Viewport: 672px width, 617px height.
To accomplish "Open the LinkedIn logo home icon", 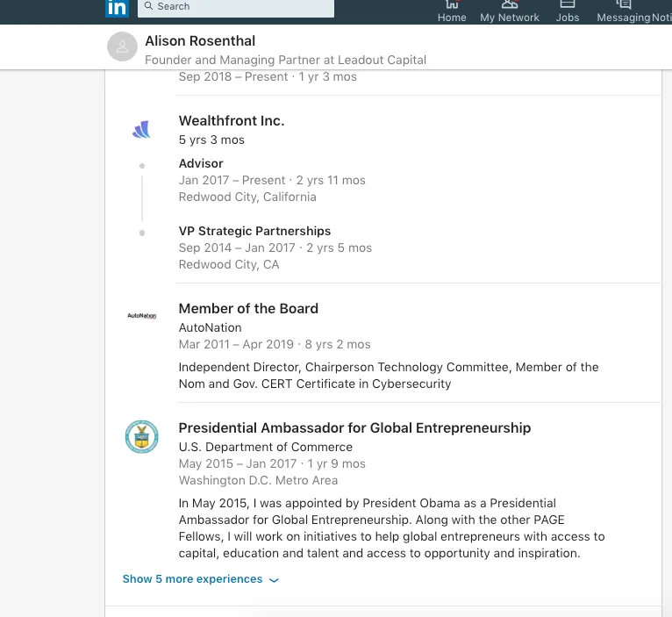I will point(117,8).
